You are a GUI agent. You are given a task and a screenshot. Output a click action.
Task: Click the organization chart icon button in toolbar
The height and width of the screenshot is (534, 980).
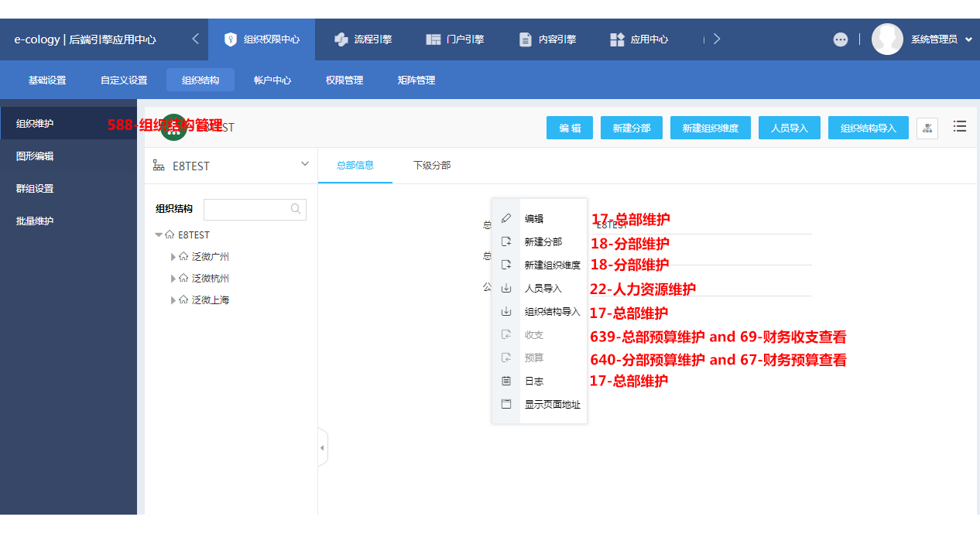pos(927,128)
